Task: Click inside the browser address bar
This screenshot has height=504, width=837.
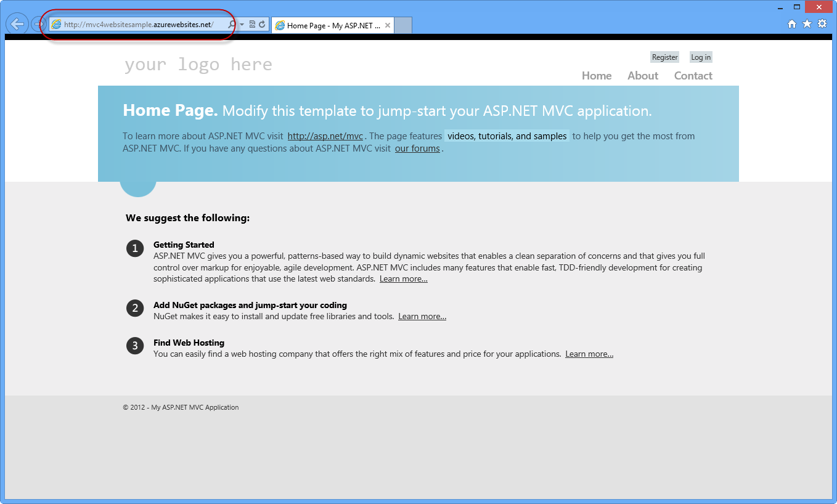Action: click(142, 25)
